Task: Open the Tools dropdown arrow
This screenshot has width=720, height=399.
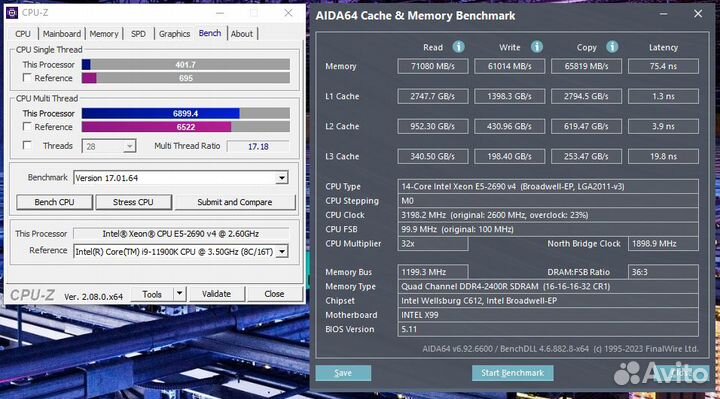Action: coord(180,294)
